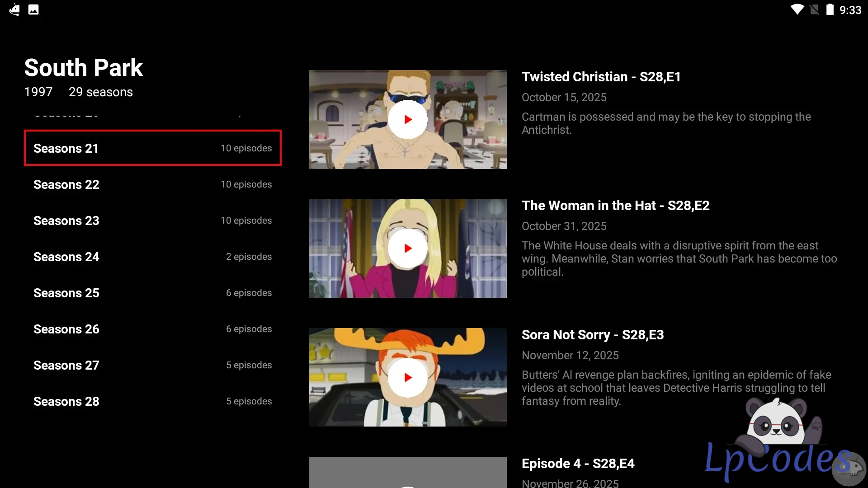Click the 10 episodes count for Seasons 21
Viewport: 868px width, 488px height.
pyautogui.click(x=246, y=148)
